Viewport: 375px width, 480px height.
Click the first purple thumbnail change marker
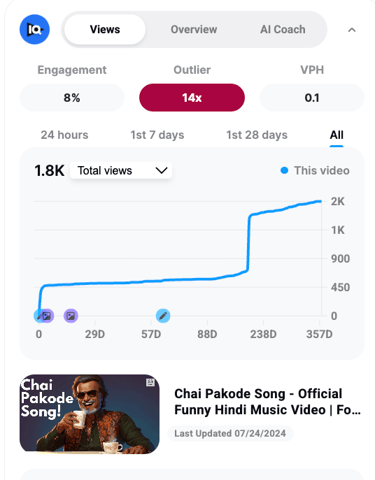[47, 316]
